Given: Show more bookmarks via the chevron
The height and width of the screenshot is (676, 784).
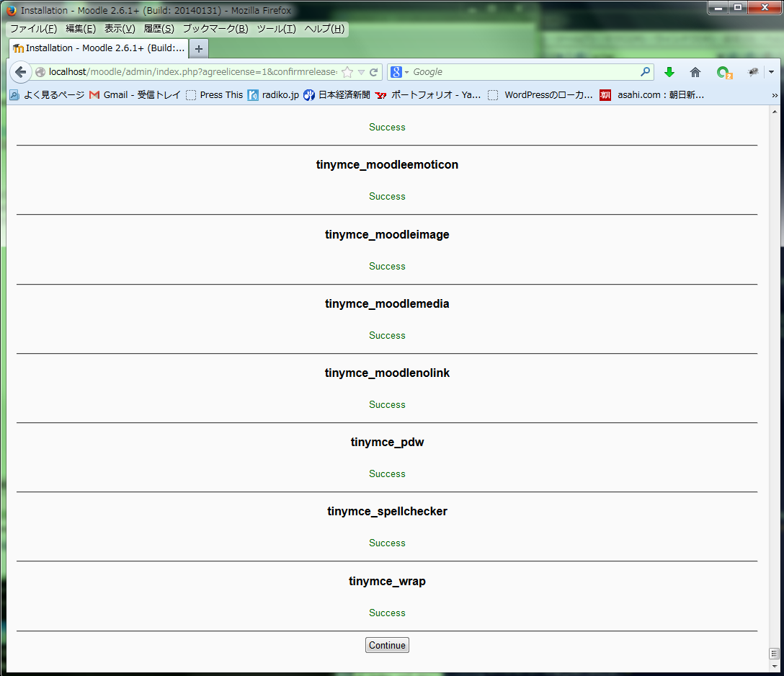Looking at the screenshot, I should click(775, 94).
